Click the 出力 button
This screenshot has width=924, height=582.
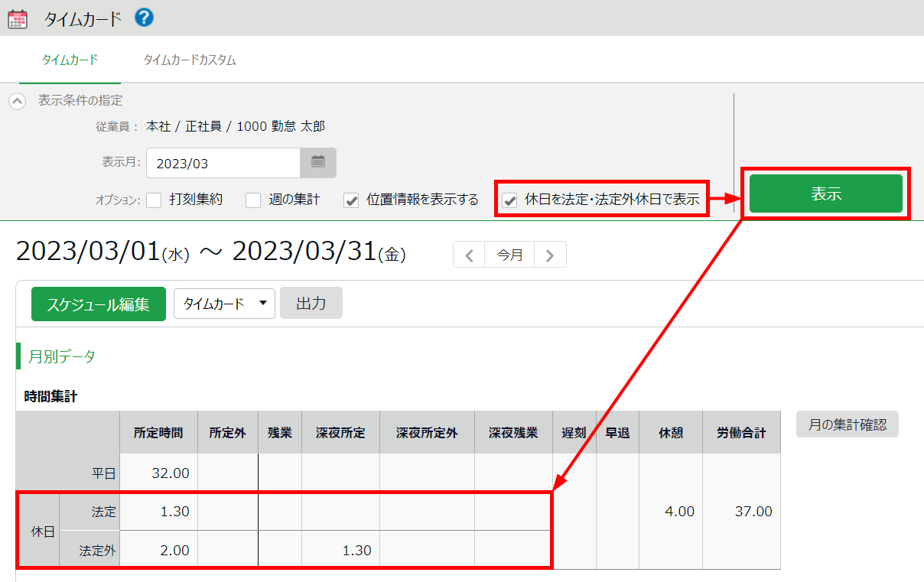pyautogui.click(x=311, y=304)
